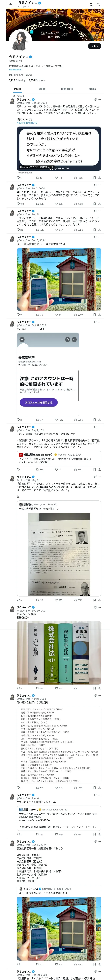Open three-dot menu on the Jan 15 post
Image resolution: width=110 pixels, height=980 pixels.
tap(100, 211)
